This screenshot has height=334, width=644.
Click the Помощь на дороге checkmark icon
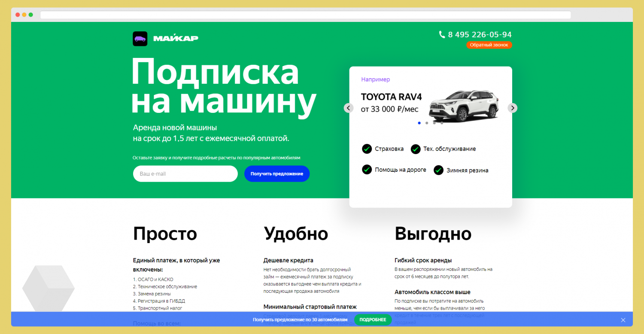click(x=367, y=170)
